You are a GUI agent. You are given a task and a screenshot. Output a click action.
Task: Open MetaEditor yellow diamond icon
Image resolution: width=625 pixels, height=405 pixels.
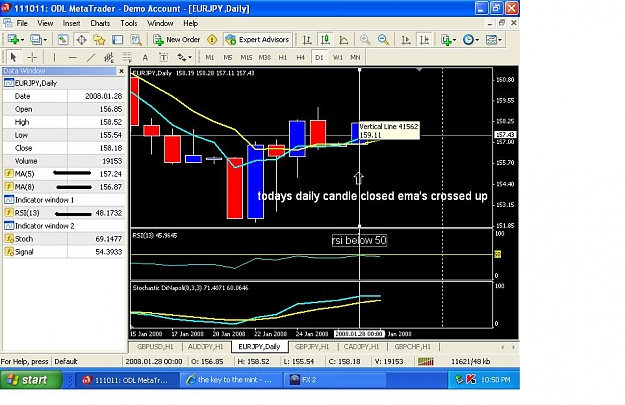[212, 39]
